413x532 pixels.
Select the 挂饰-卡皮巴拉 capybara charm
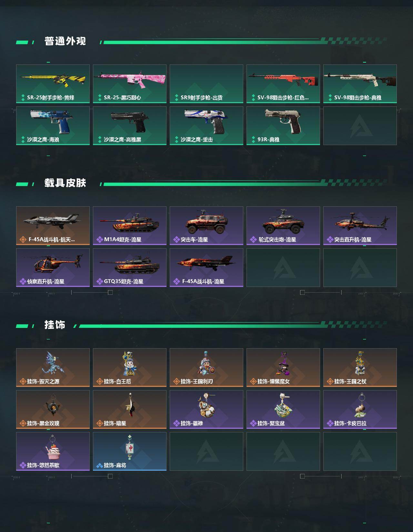[x=360, y=409]
